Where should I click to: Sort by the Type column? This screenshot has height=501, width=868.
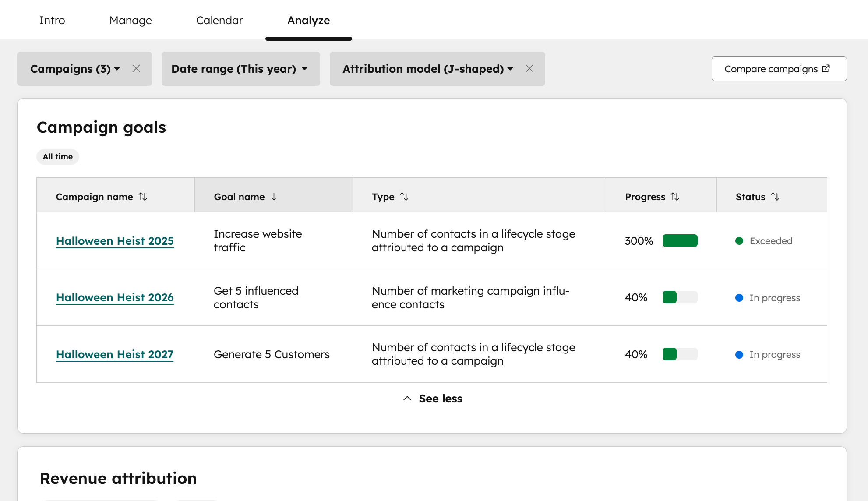pyautogui.click(x=404, y=197)
